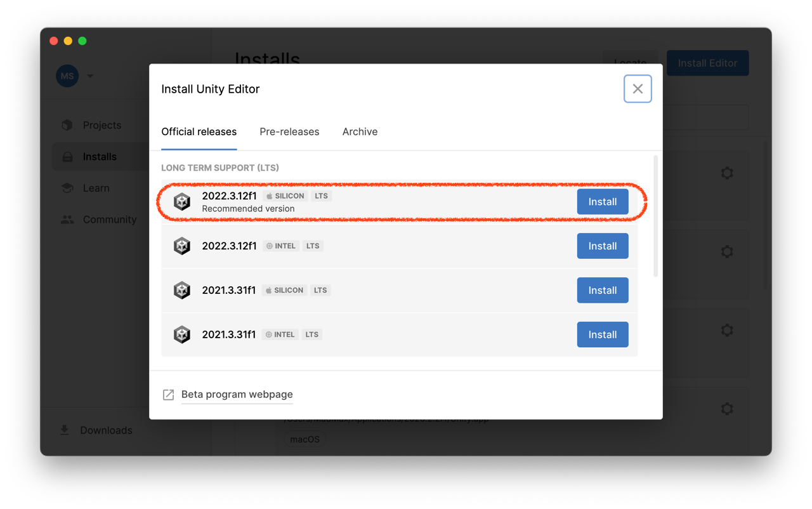
Task: Click the "Install Unity Editor" dialog title
Action: tap(211, 89)
